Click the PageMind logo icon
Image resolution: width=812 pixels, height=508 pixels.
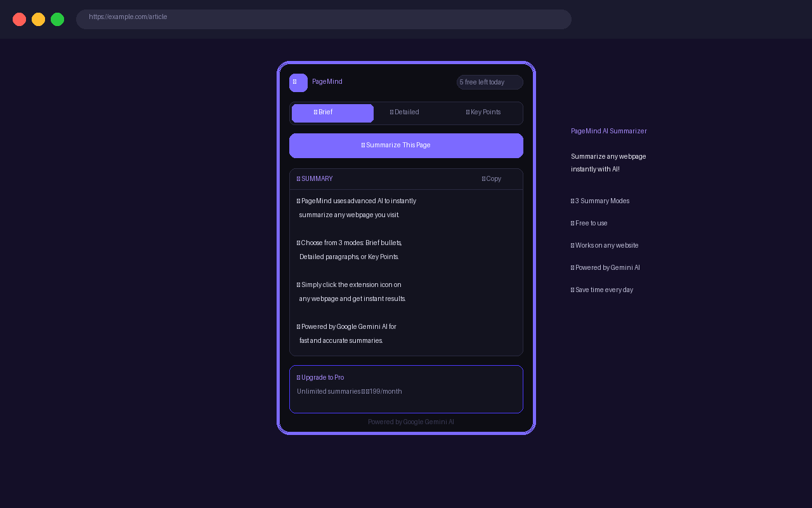298,83
